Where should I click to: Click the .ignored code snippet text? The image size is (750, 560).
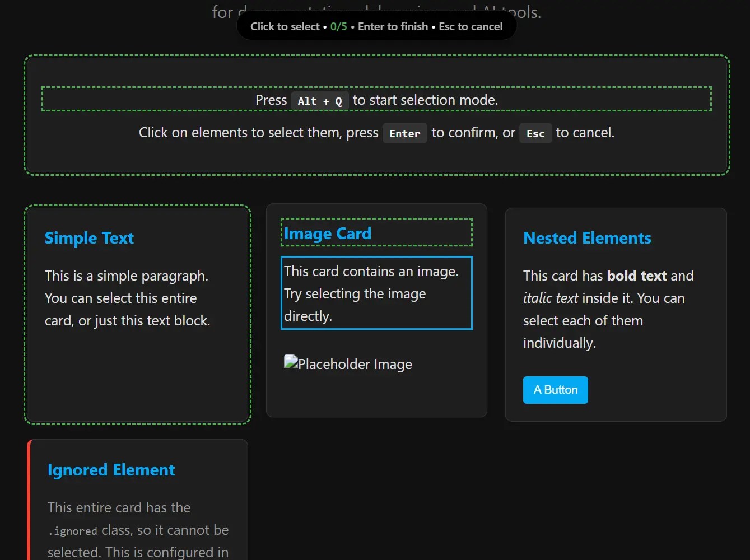73,530
